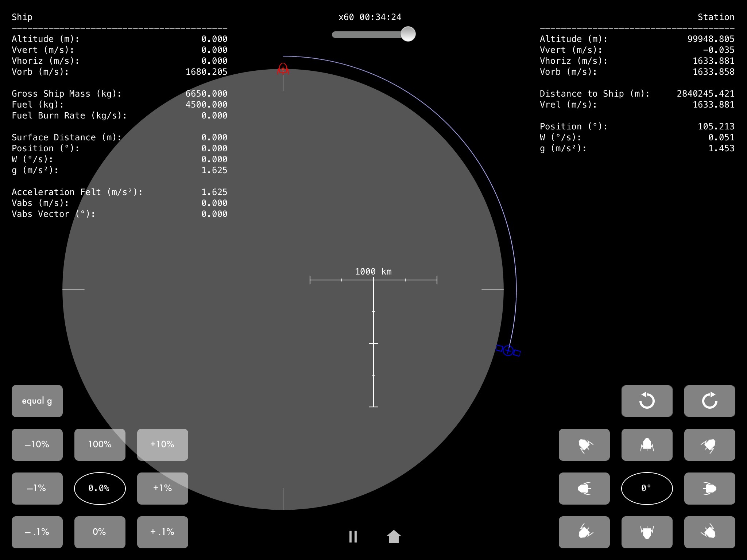Click the Gross Ship Mass value 6650.000
Image resolution: width=747 pixels, height=560 pixels.
(x=206, y=94)
